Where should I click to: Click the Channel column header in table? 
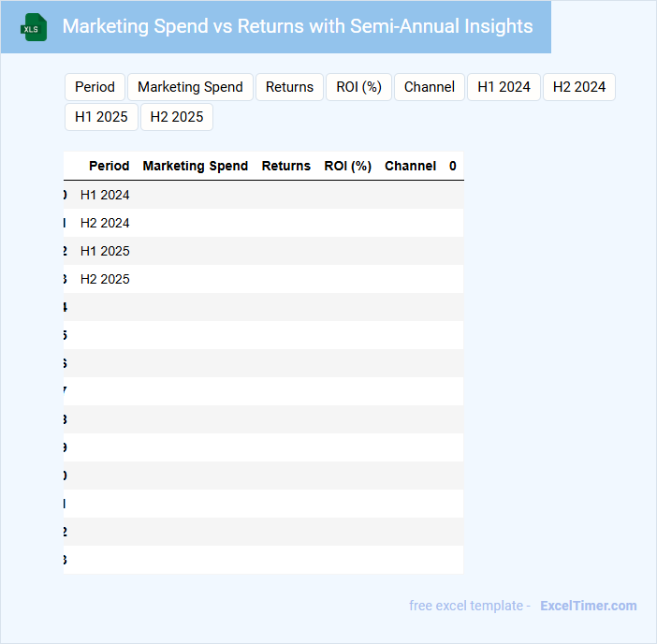[410, 166]
